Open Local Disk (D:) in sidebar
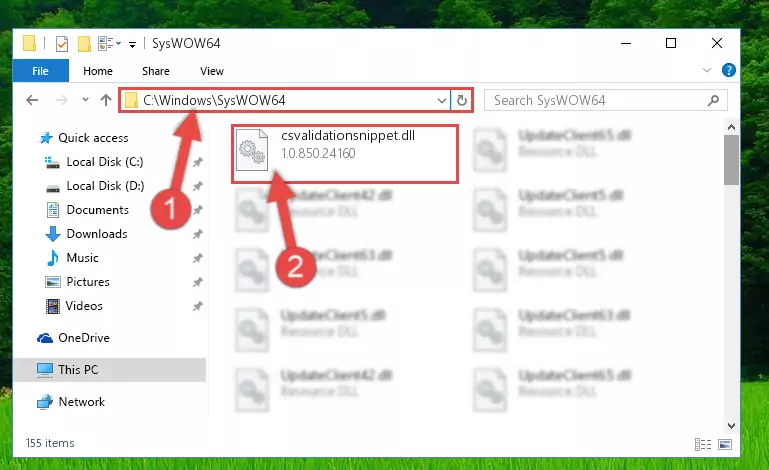Screen dimensions: 769x470 [x=105, y=186]
